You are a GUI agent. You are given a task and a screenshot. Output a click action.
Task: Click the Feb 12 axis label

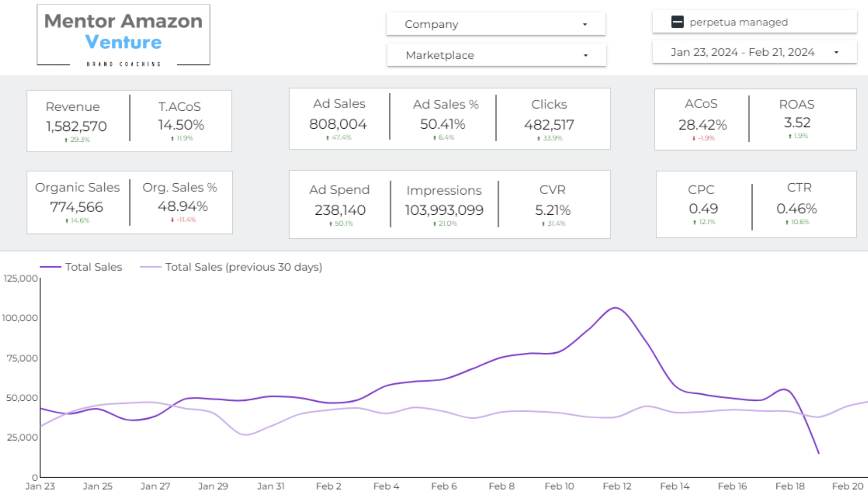617,486
